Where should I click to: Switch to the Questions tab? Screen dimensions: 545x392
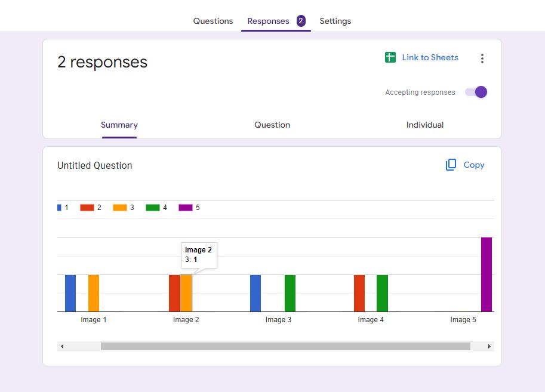pos(213,21)
